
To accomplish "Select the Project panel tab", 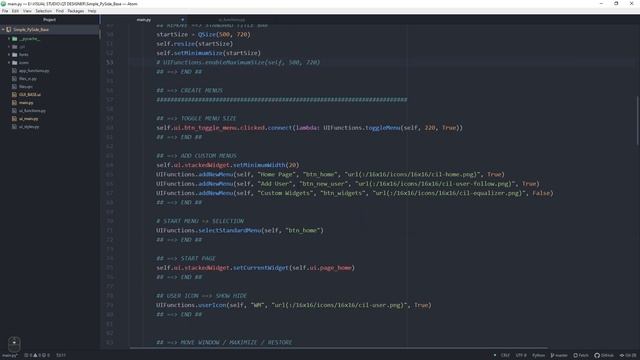I will (x=49, y=20).
